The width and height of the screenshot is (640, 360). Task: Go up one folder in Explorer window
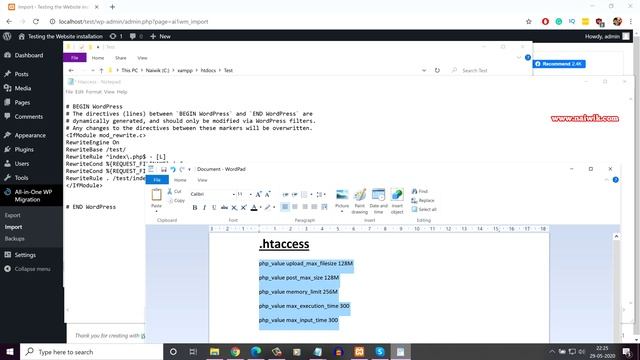pyautogui.click(x=101, y=70)
